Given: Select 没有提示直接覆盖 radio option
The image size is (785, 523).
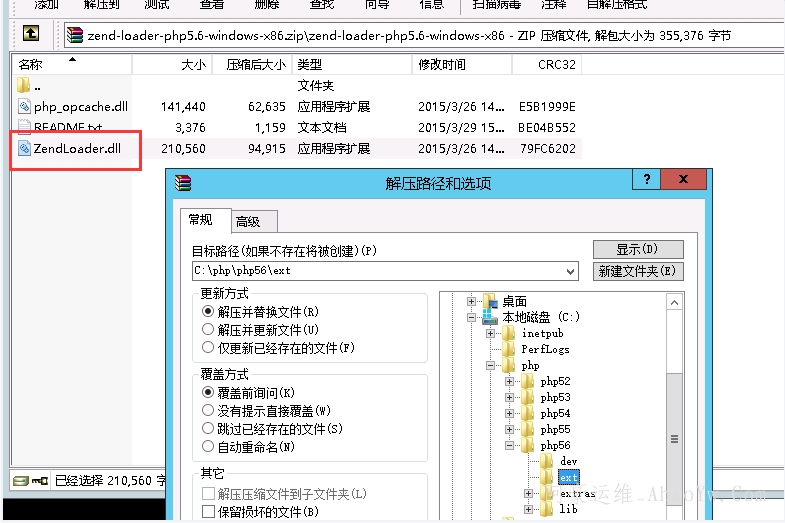Looking at the screenshot, I should [208, 410].
